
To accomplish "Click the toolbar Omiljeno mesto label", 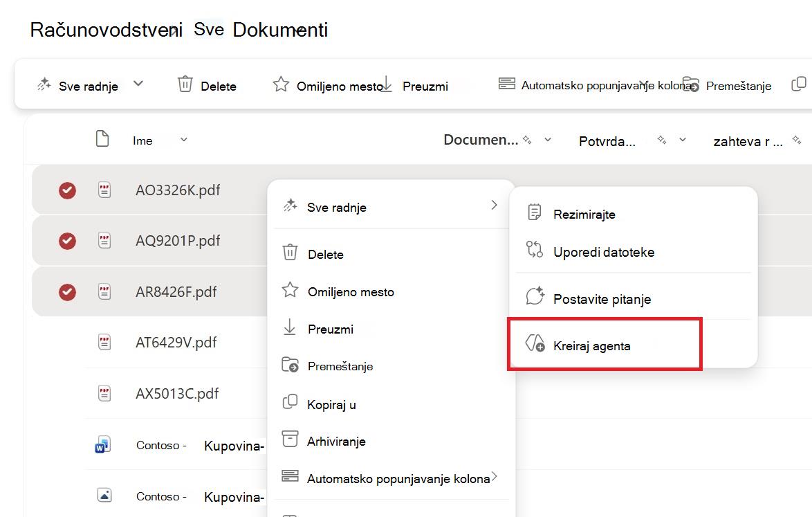I will (x=340, y=87).
